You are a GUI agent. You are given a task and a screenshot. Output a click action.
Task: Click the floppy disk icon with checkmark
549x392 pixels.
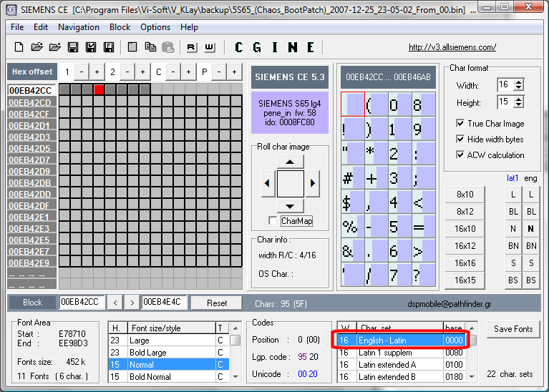(x=91, y=47)
